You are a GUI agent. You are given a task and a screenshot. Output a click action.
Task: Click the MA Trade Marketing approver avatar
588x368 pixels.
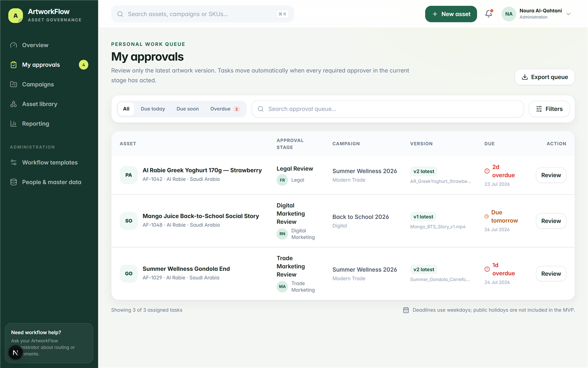tap(282, 287)
